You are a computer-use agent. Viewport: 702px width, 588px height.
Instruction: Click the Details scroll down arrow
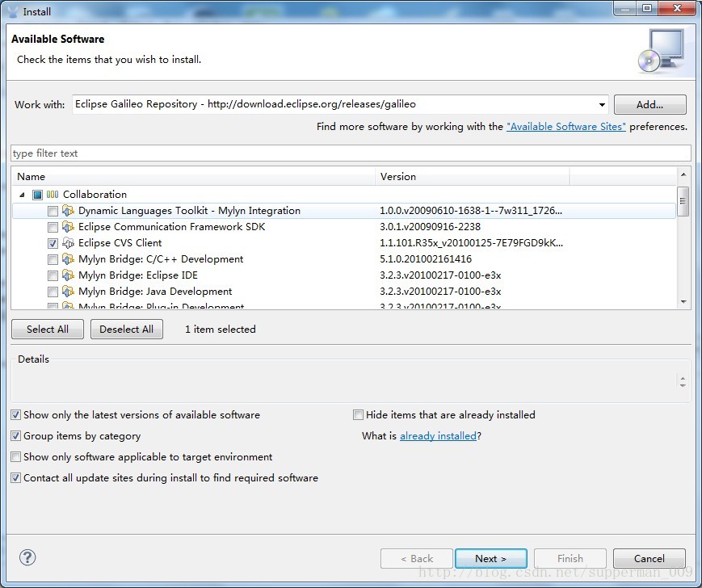(683, 385)
